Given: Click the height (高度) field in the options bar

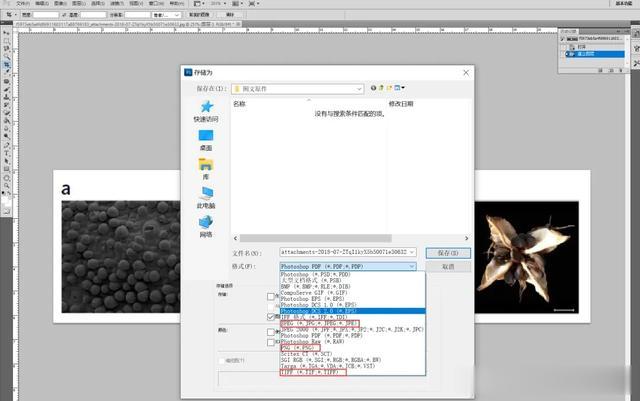Looking at the screenshot, I should [x=93, y=15].
